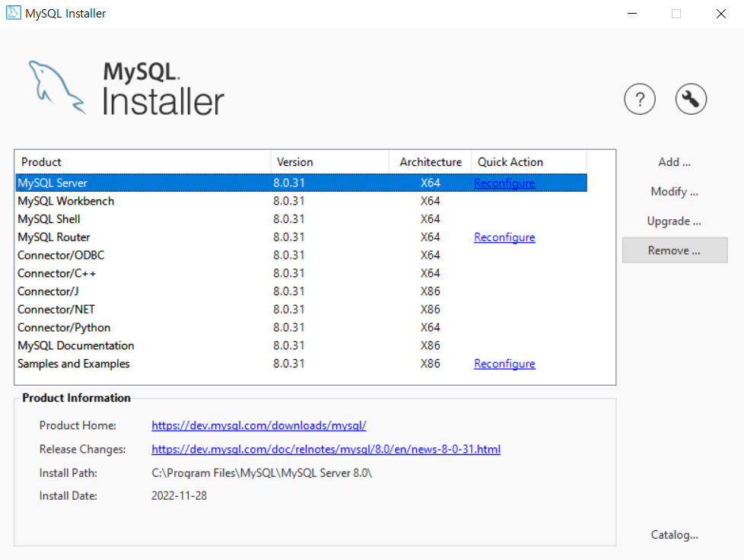This screenshot has width=744, height=560.
Task: Click the Quick Action column header
Action: (529, 162)
